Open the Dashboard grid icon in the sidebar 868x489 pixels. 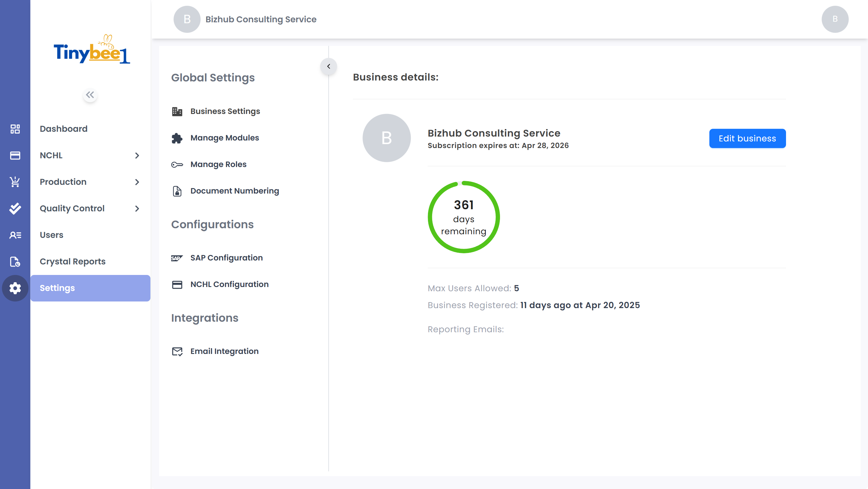click(15, 129)
